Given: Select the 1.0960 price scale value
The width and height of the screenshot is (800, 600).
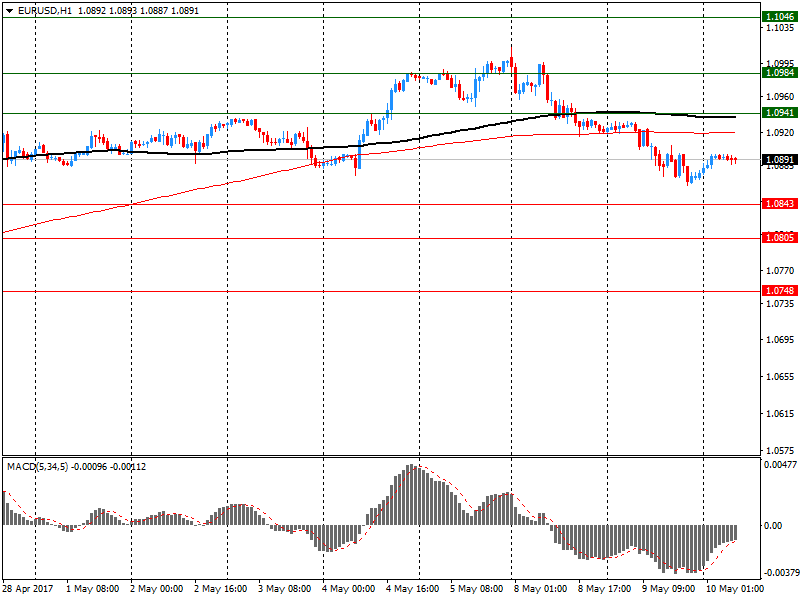Looking at the screenshot, I should pos(781,96).
